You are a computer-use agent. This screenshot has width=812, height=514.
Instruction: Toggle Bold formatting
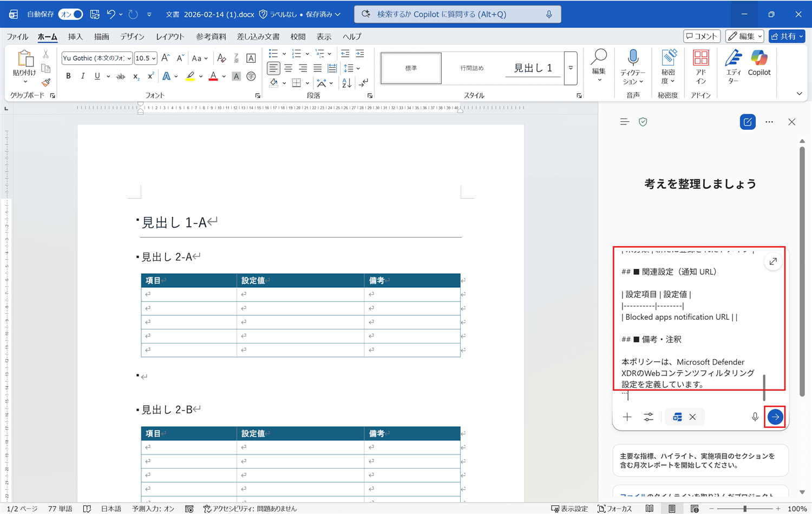tap(68, 76)
